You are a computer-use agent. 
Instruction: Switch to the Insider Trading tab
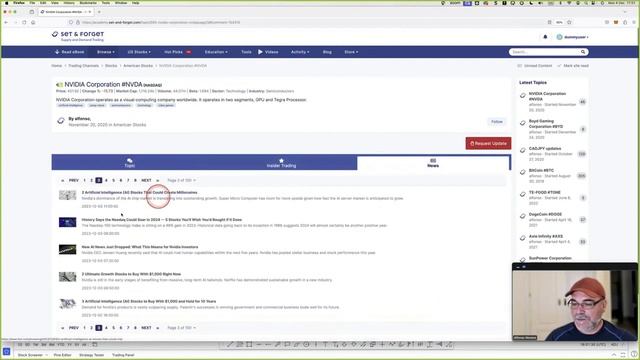[281, 162]
